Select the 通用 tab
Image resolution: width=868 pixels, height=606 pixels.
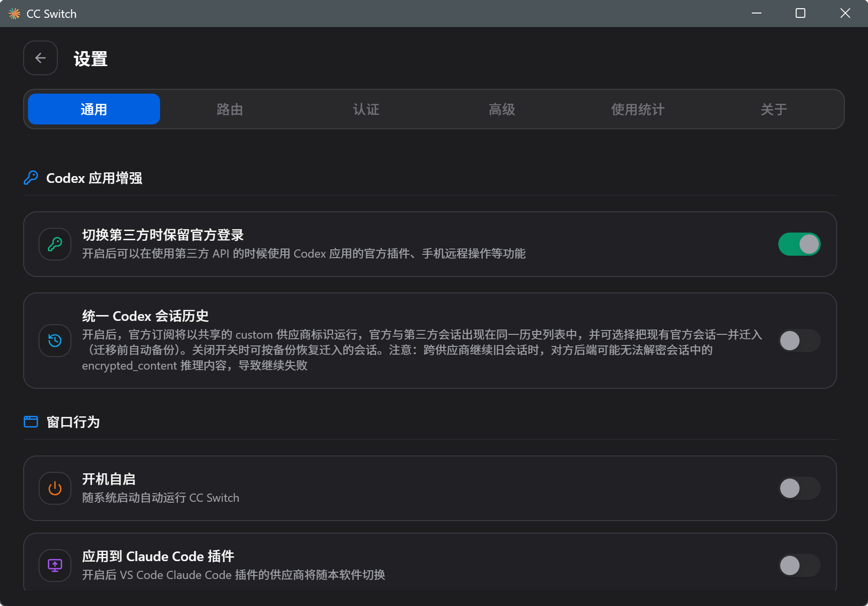click(94, 109)
